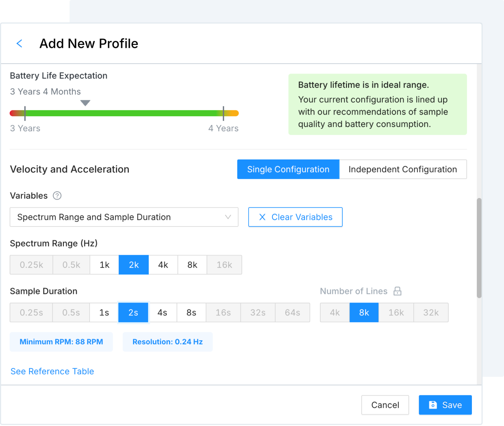Click the X icon in Clear Variables
This screenshot has width=504, height=426.
coord(262,217)
